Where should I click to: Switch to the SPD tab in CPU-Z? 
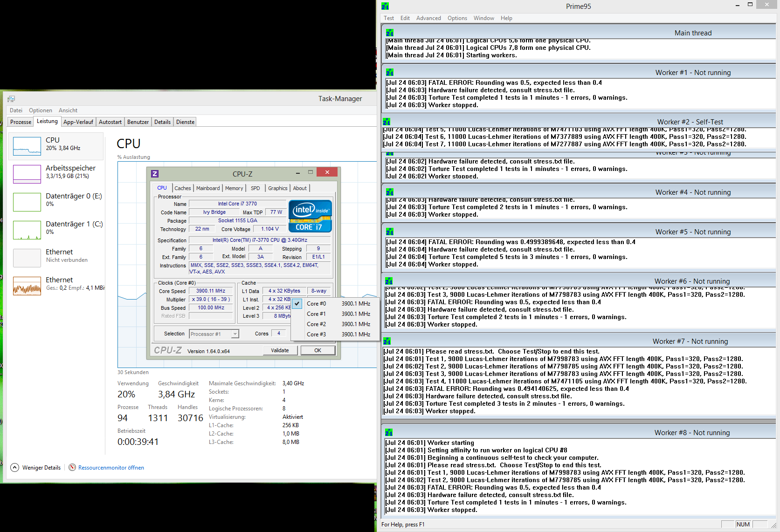tap(255, 188)
